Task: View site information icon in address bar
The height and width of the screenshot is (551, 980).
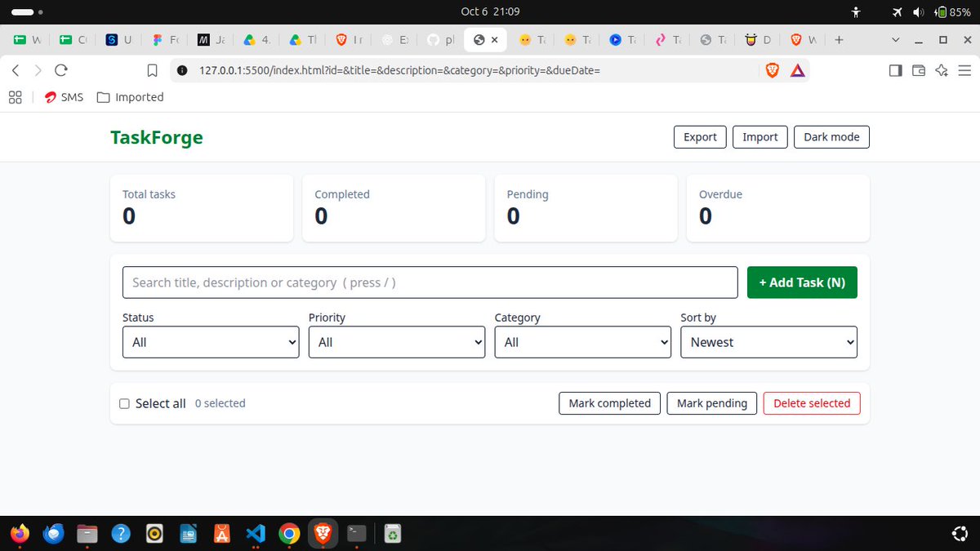Action: [x=182, y=70]
